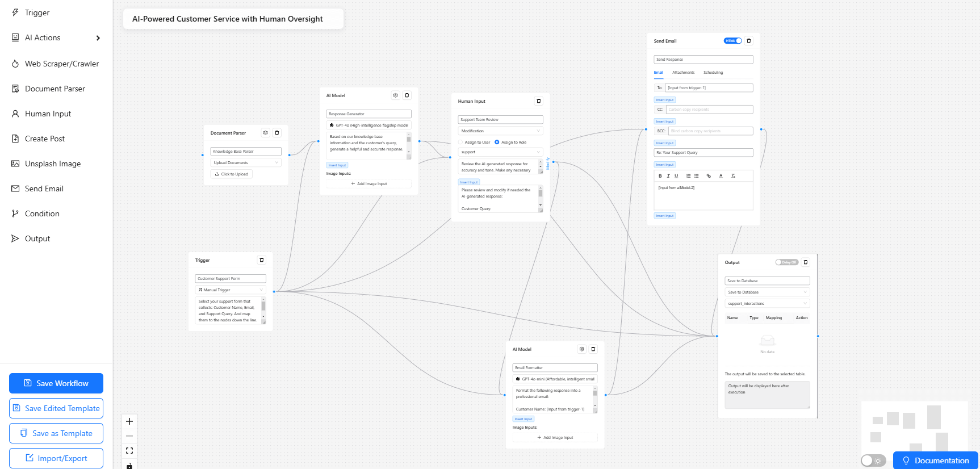Switch to the Attachments tab
Viewport: 980px width, 469px height.
(683, 73)
